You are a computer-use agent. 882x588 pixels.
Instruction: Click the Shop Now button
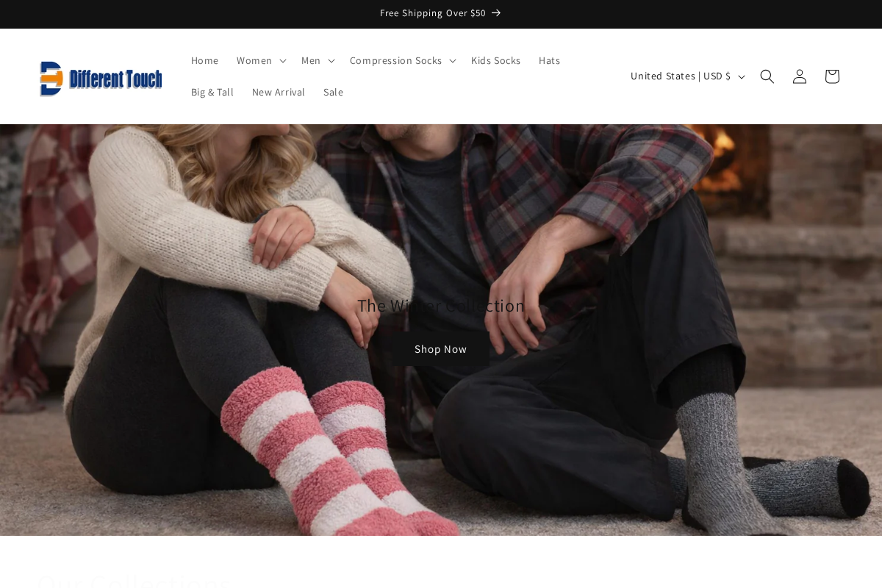(x=440, y=348)
